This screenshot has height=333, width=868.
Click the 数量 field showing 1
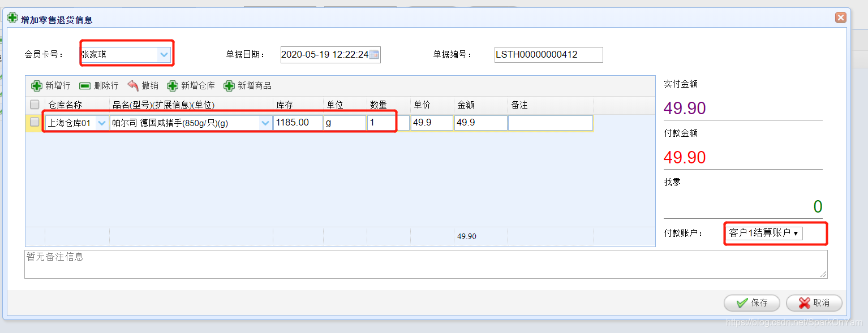pyautogui.click(x=388, y=123)
